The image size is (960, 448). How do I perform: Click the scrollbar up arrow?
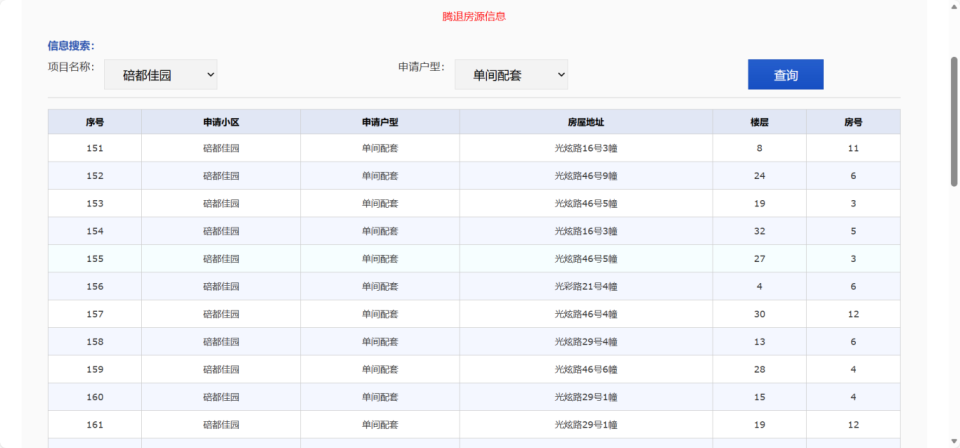954,5
